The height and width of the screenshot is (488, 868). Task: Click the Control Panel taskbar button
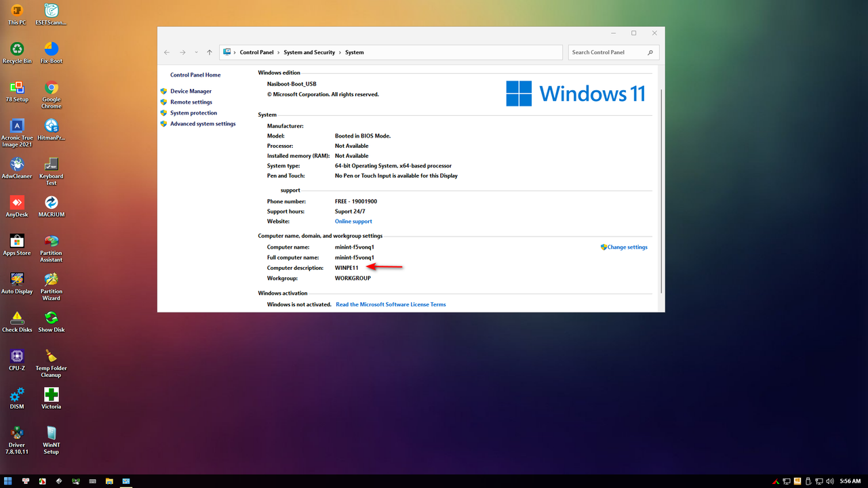click(126, 481)
